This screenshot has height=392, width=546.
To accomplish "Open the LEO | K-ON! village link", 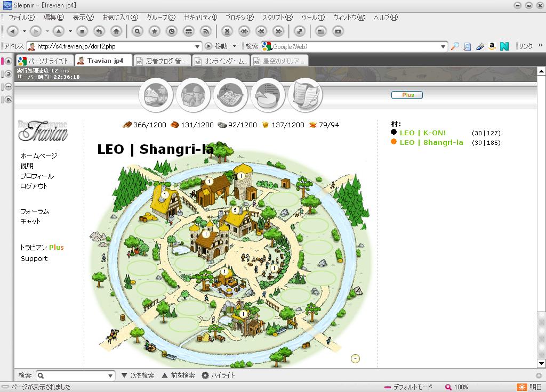I will click(x=423, y=133).
